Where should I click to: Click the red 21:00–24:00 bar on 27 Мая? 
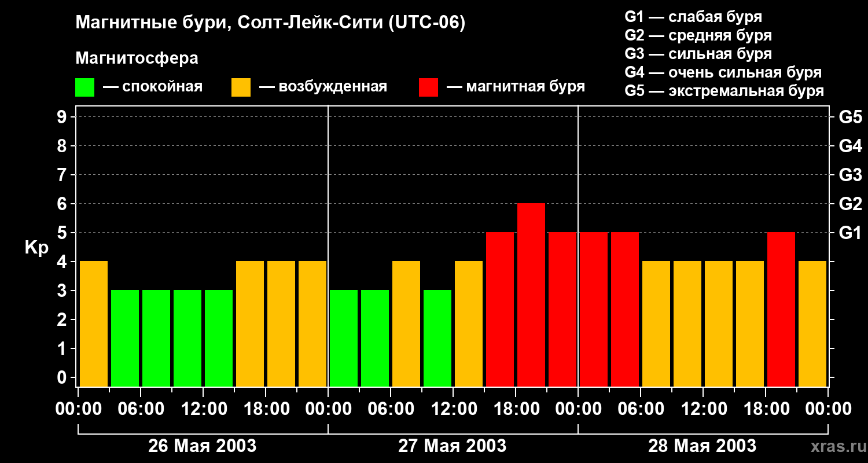(562, 310)
